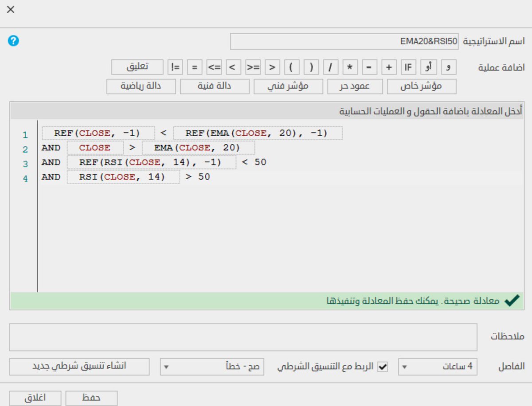Insert the أو (OR) operator
Image resolution: width=532 pixels, height=406 pixels.
(x=429, y=67)
